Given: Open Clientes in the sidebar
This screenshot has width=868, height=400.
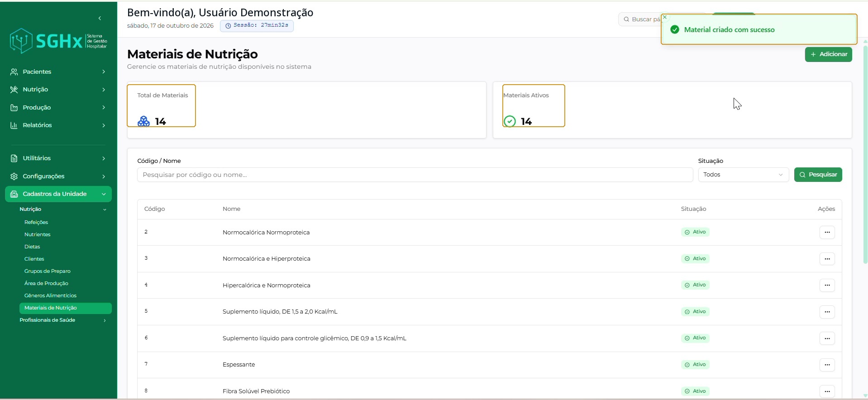Looking at the screenshot, I should pos(34,259).
